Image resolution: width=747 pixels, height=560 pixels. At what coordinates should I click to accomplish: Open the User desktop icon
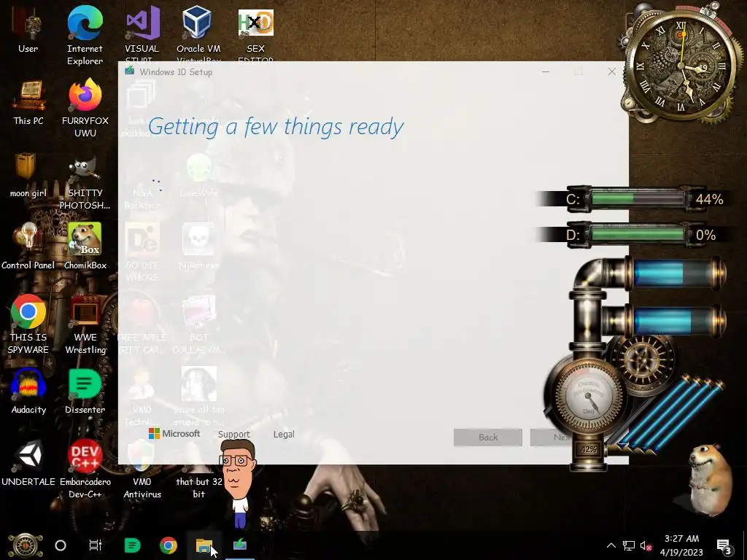pyautogui.click(x=28, y=31)
